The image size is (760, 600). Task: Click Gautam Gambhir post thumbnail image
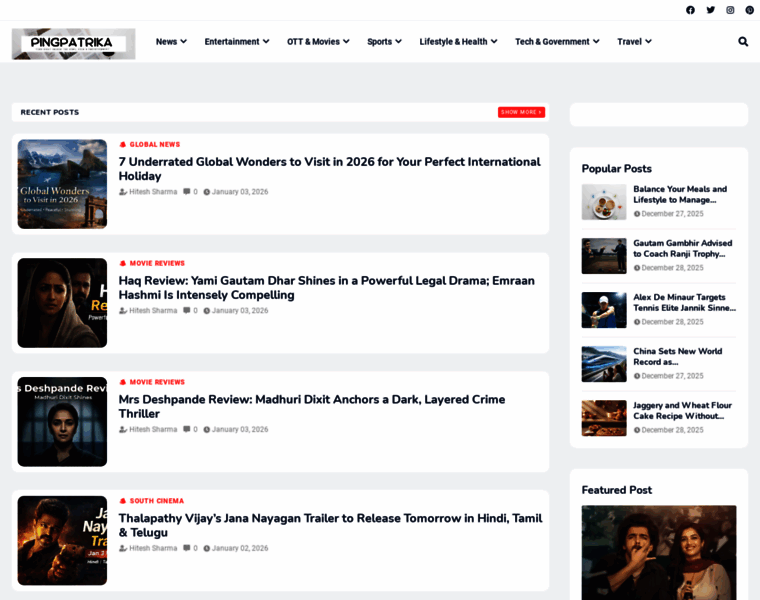(604, 256)
